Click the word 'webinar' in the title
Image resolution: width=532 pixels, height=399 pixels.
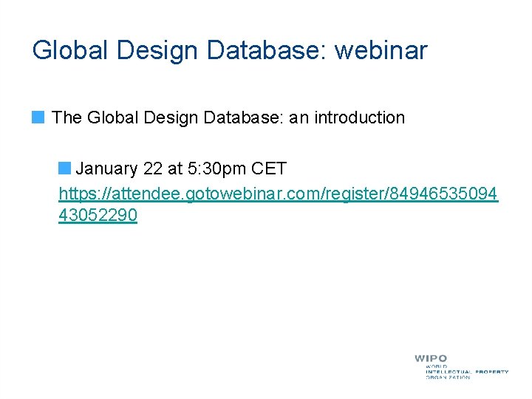[381, 50]
